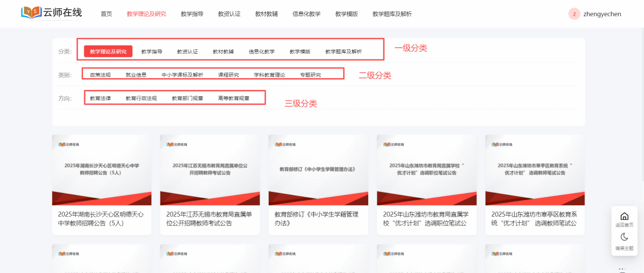644x273 pixels.
Task: Click the return-to-home house icon
Action: point(624,216)
